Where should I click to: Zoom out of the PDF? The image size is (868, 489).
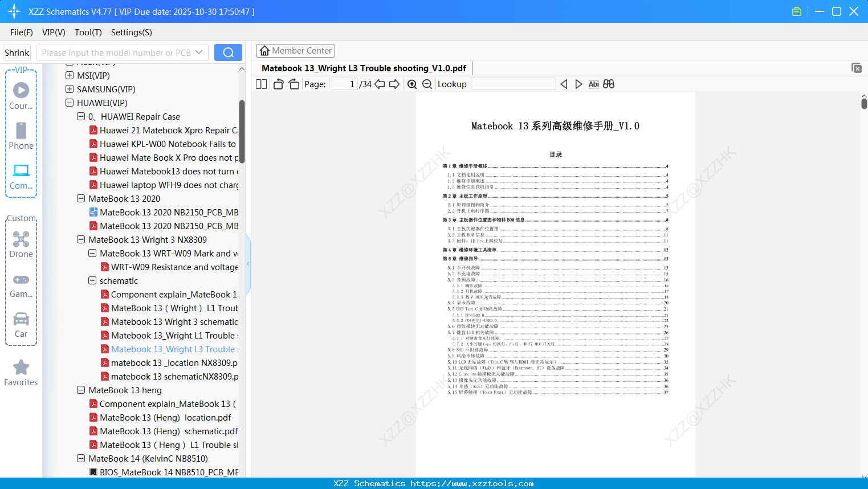(x=427, y=84)
